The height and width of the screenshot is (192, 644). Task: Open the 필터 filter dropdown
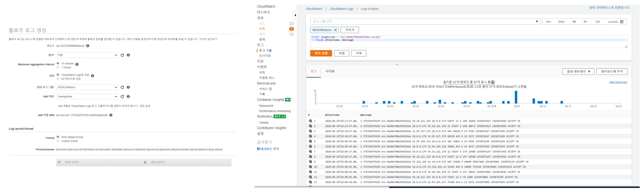coord(87,55)
